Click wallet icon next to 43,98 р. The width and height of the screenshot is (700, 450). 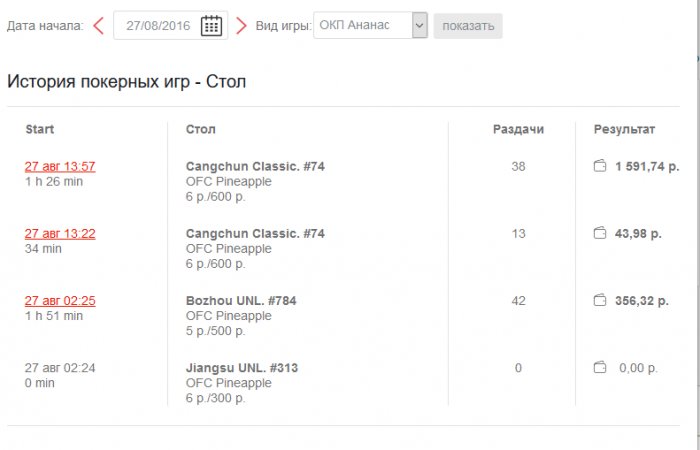tap(600, 234)
